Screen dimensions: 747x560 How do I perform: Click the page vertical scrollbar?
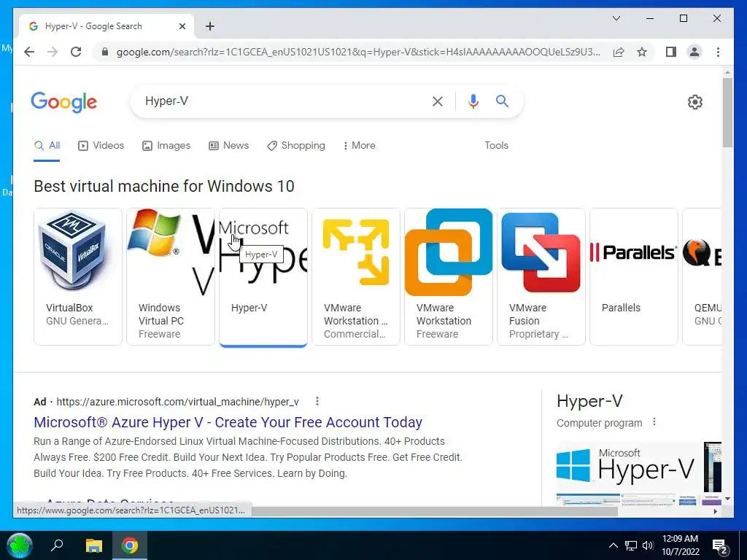[727, 112]
